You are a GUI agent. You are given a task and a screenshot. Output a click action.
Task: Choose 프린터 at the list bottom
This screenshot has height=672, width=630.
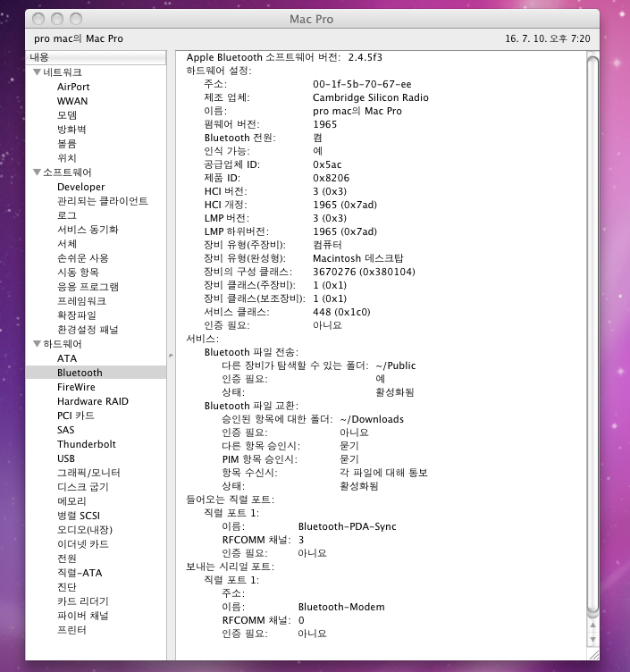click(x=71, y=630)
